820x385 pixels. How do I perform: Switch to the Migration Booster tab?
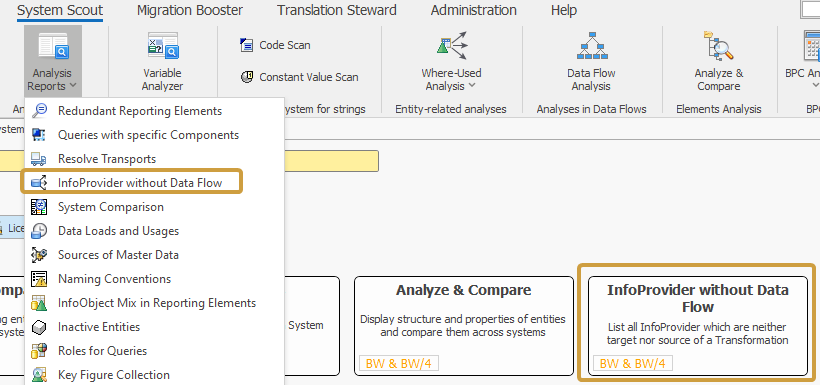click(x=190, y=10)
